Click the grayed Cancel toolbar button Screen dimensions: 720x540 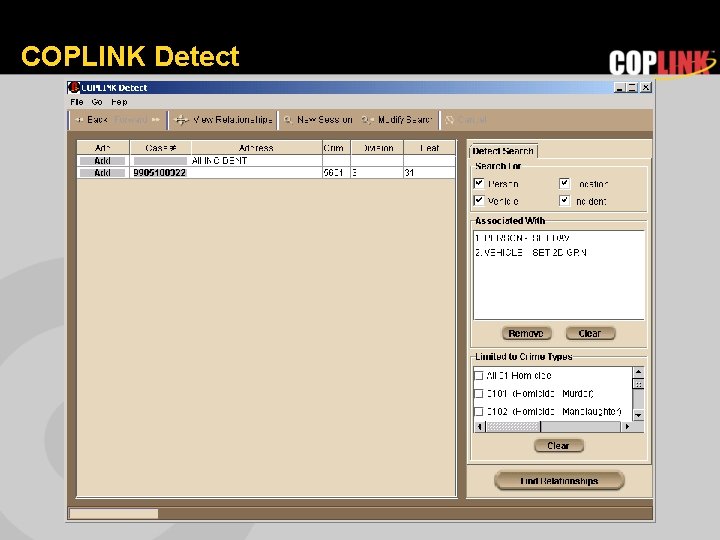tap(466, 120)
